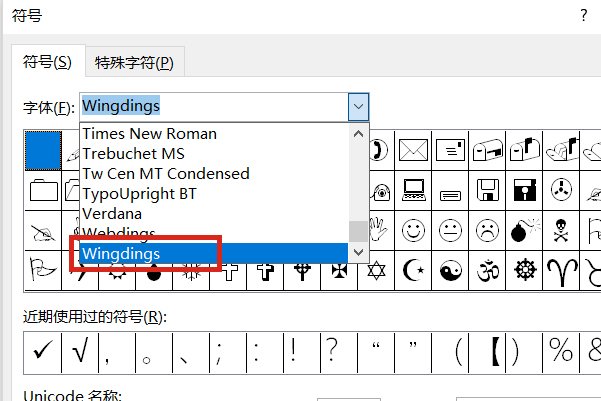Insert recent exclamation mark symbol
601x401 pixels.
click(x=302, y=353)
